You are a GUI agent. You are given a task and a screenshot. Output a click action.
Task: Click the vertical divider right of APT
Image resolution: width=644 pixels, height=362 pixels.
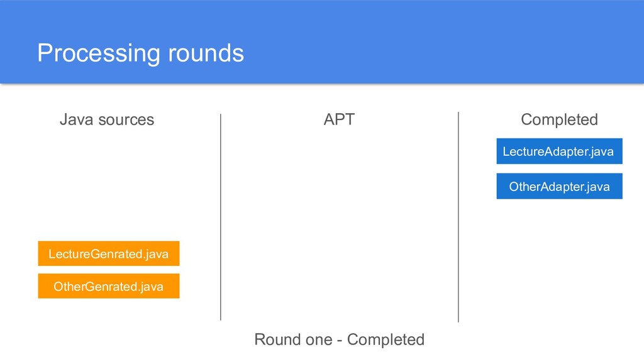[x=458, y=217]
